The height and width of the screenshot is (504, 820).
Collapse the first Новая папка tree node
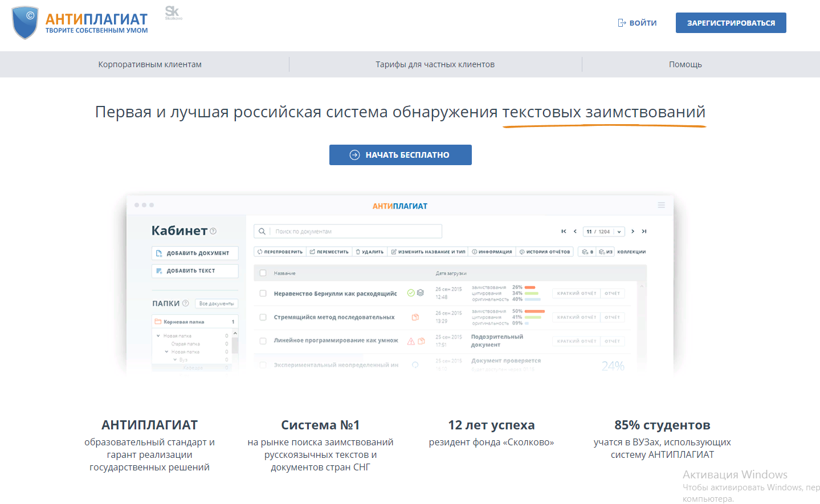click(x=158, y=336)
